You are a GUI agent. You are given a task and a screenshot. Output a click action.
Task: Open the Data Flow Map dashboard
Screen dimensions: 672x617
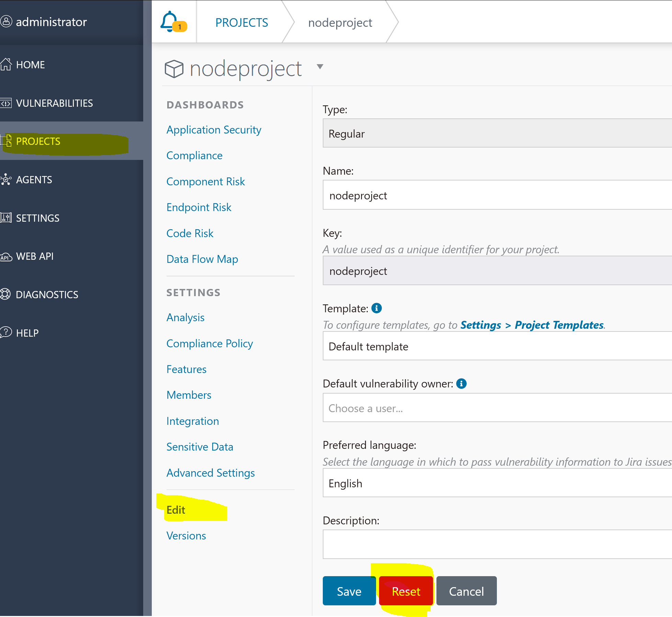click(202, 259)
